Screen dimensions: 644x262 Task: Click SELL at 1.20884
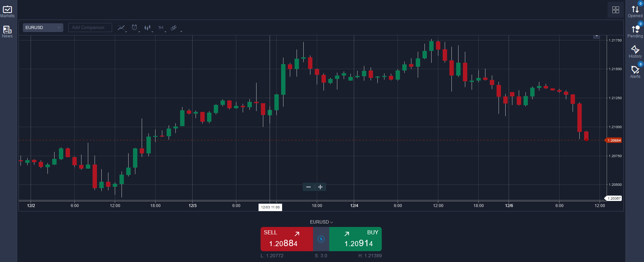[x=287, y=239]
